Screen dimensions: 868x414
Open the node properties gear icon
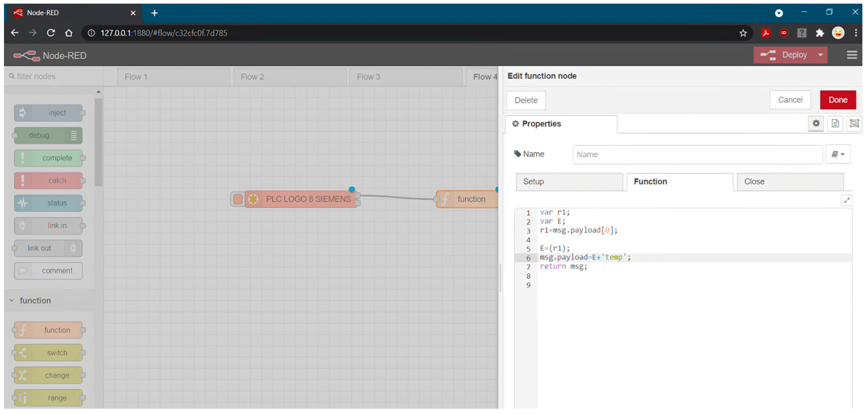coord(815,124)
